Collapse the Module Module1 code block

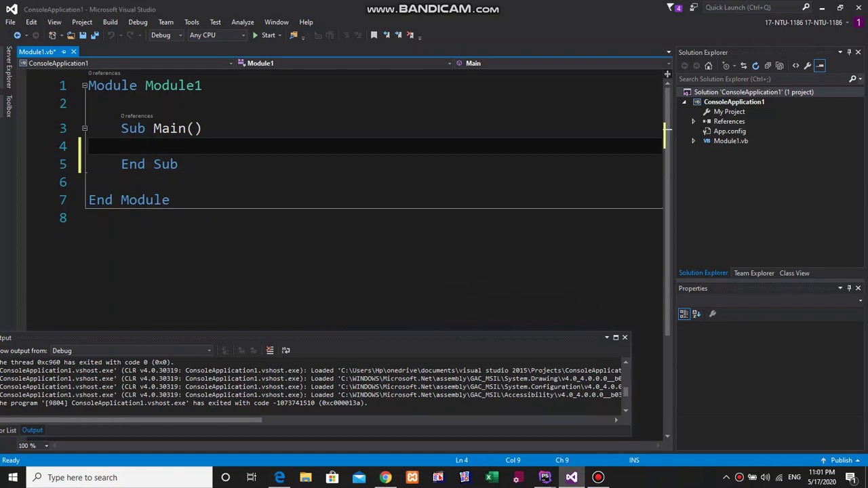(85, 85)
